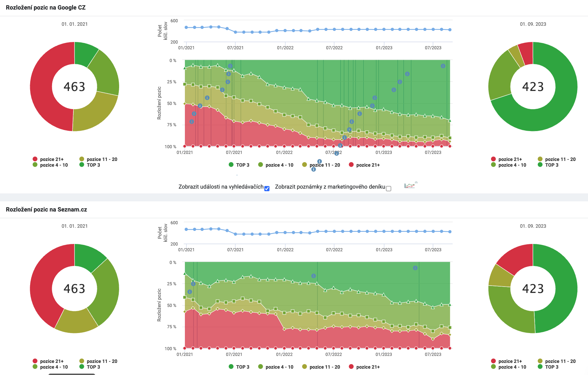Select olive 'pozice 11 - 20' segment of Seznam 2021 donut

(76, 321)
